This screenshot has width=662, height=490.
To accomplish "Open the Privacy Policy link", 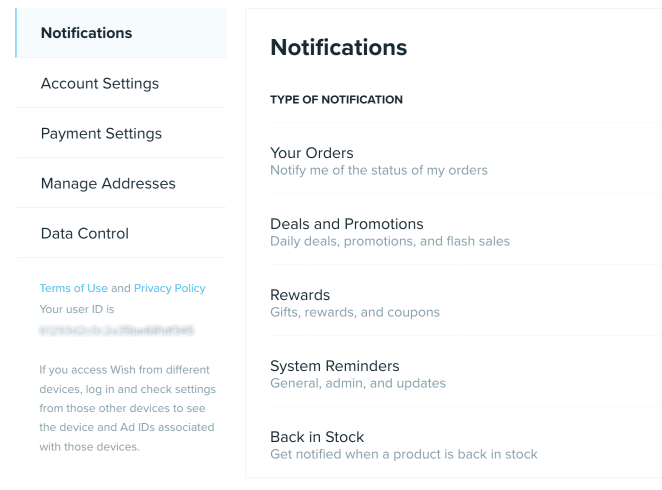I will pyautogui.click(x=170, y=288).
